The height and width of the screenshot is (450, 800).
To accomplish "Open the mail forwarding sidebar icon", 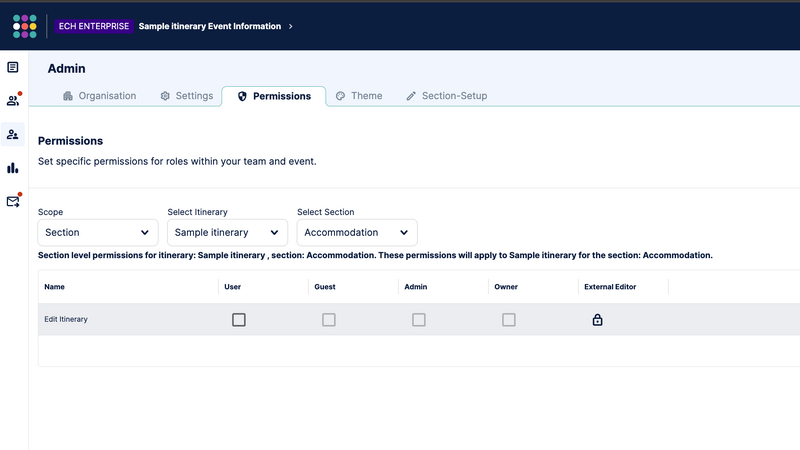I will point(13,202).
